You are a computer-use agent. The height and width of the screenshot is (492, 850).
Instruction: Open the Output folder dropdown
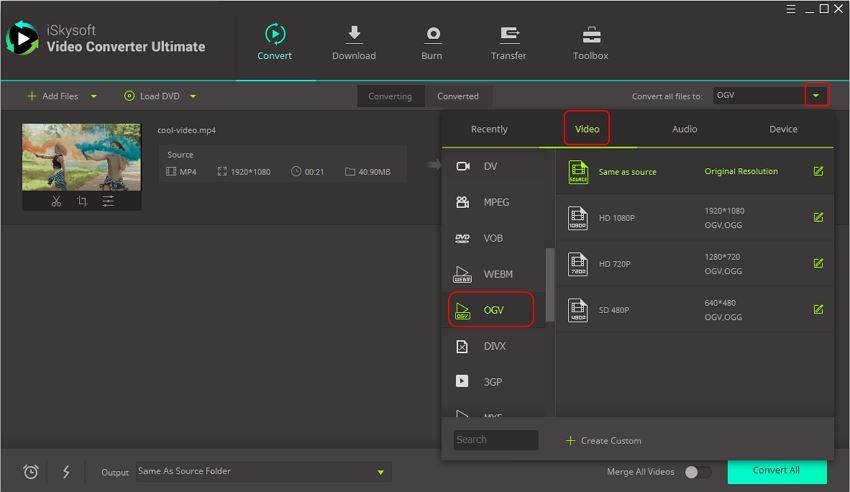(380, 472)
